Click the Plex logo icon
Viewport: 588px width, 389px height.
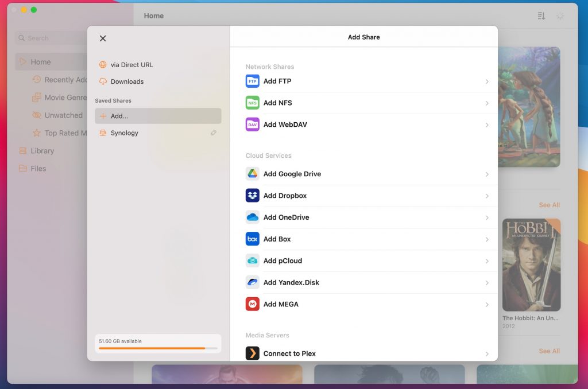pos(253,353)
